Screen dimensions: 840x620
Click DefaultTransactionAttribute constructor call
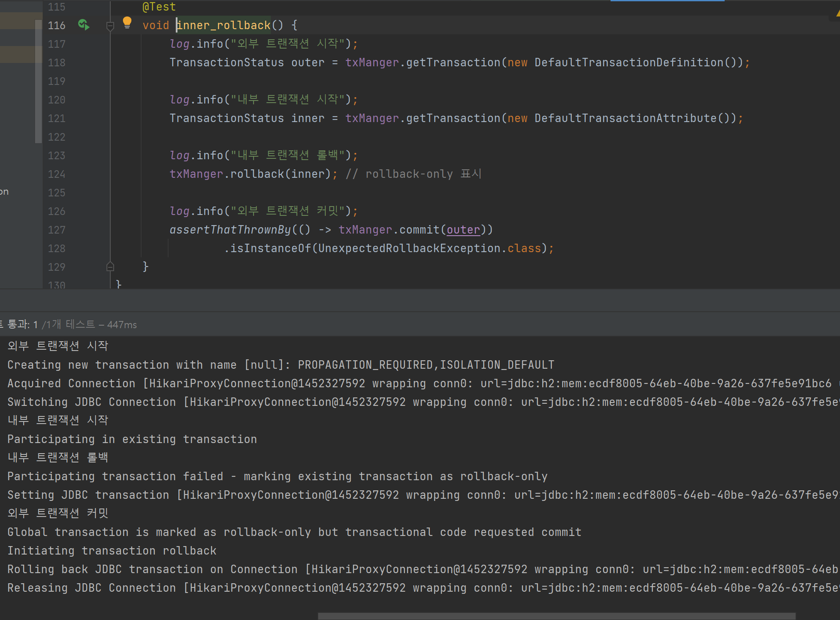coord(625,118)
